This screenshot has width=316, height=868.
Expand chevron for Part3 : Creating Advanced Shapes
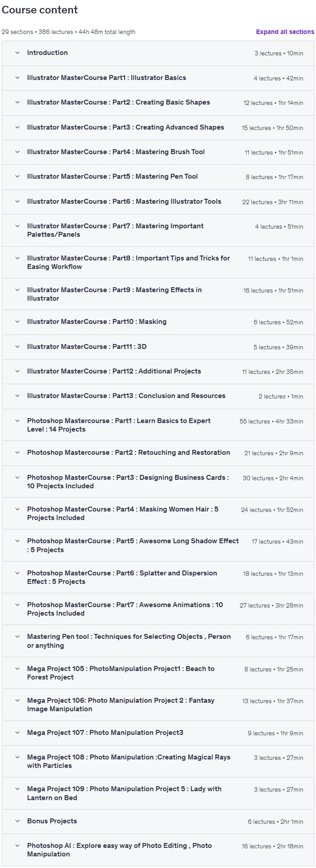coord(17,127)
